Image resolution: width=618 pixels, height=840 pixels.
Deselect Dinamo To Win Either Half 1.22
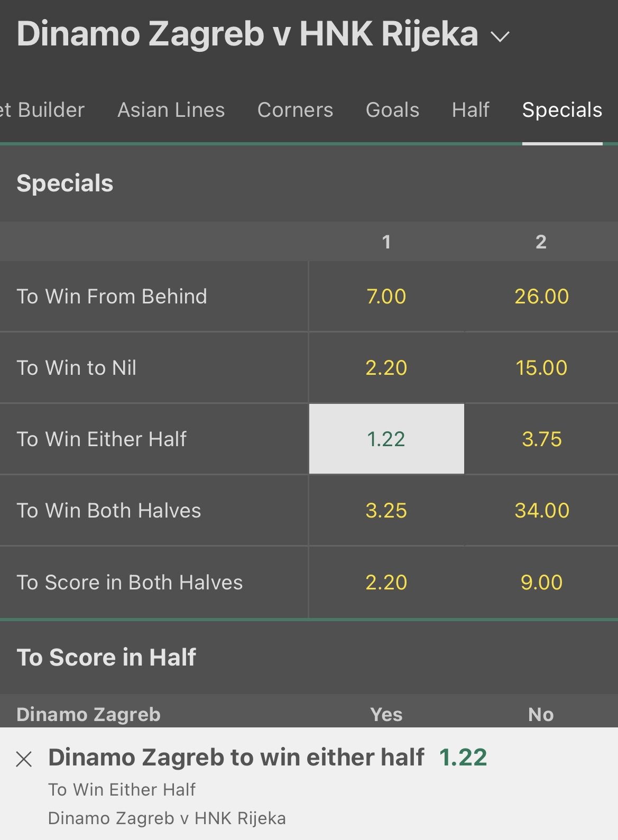[x=386, y=439]
